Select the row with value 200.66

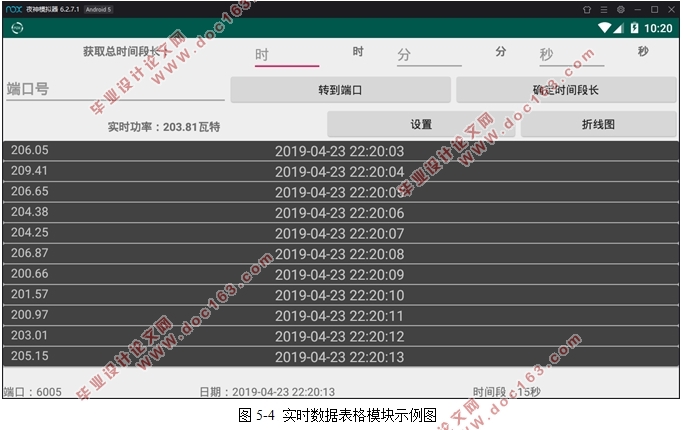[341, 274]
